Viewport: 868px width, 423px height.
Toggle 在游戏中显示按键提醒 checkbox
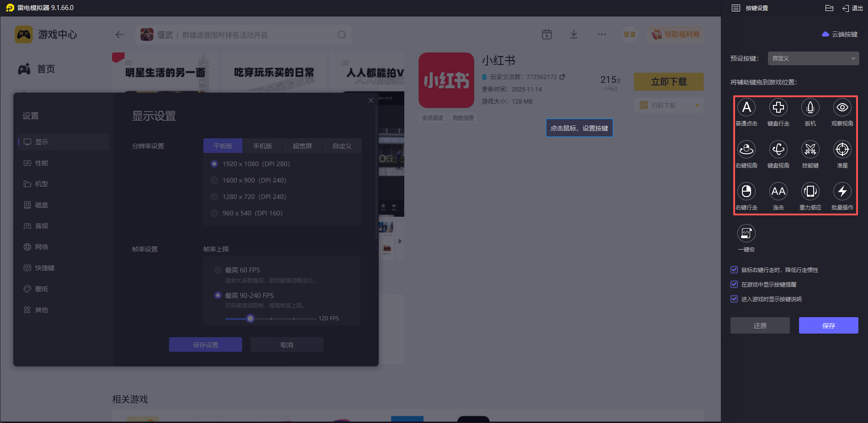click(x=734, y=284)
